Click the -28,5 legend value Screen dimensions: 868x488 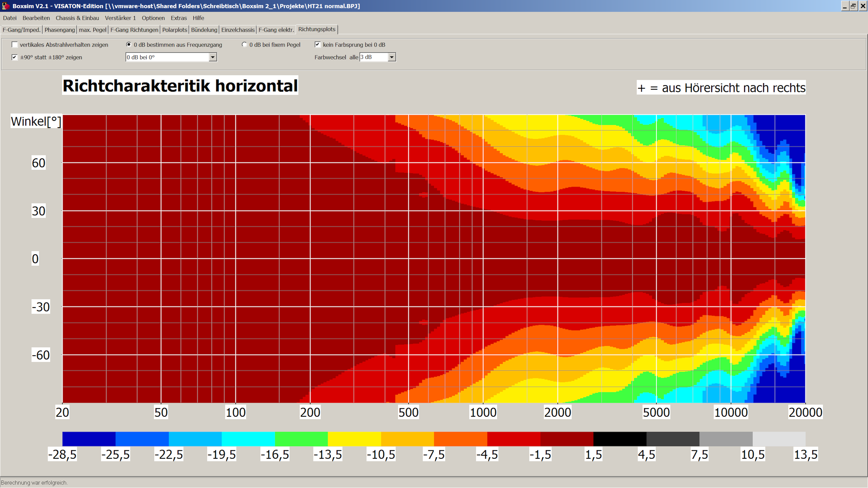pos(62,454)
